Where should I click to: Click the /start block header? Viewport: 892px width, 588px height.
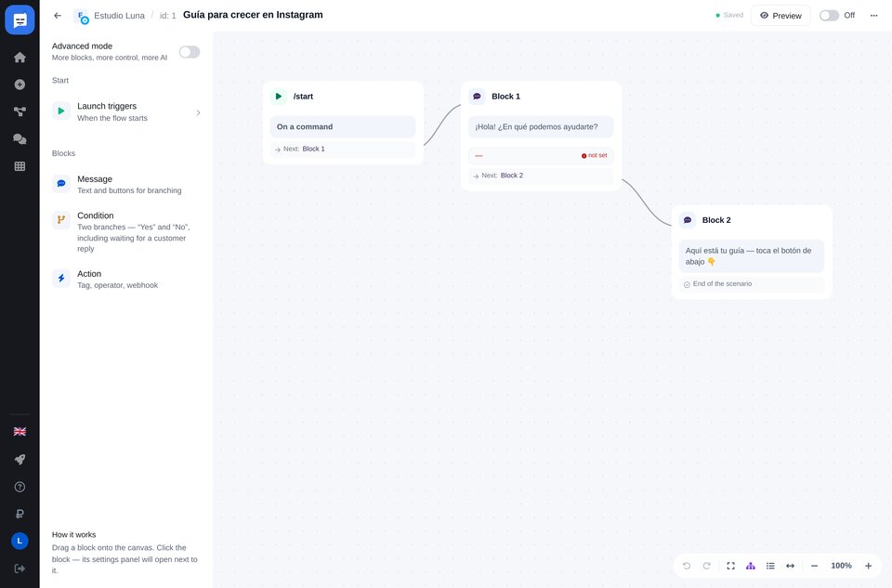[x=343, y=96]
